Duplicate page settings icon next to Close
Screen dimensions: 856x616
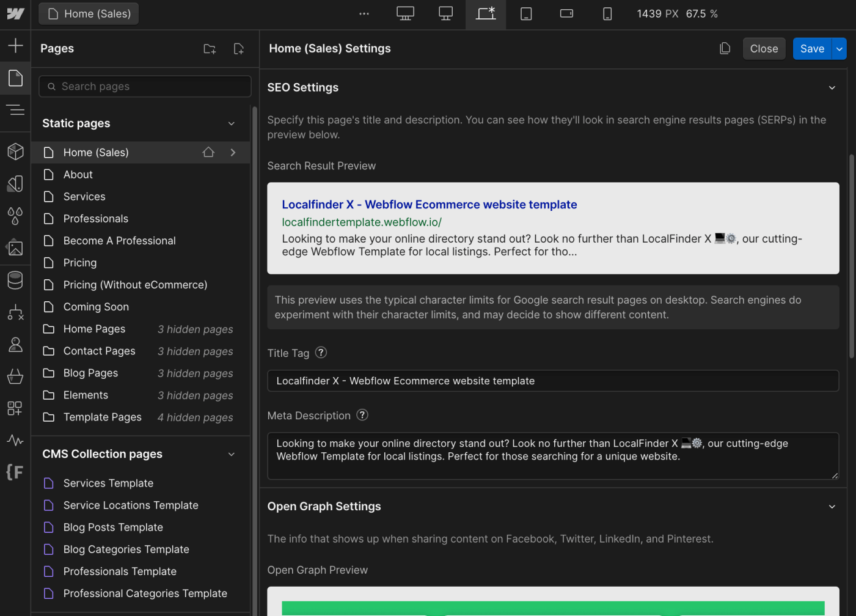pyautogui.click(x=725, y=48)
